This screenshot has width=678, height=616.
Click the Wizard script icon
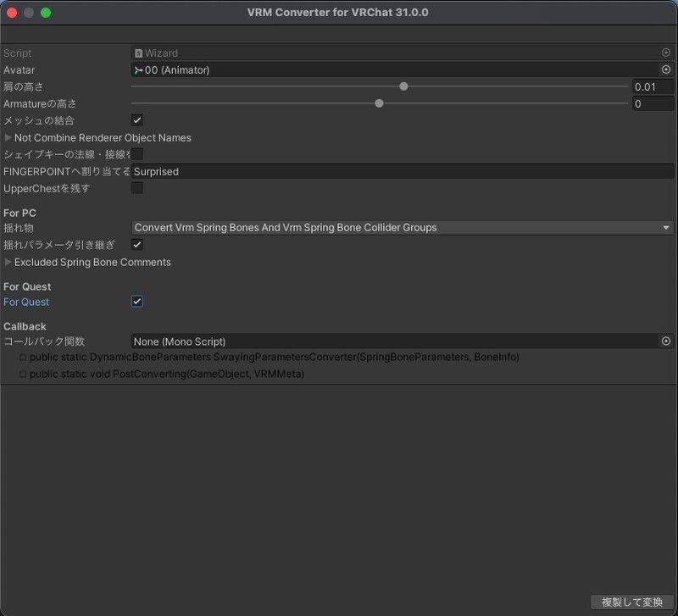pos(138,53)
